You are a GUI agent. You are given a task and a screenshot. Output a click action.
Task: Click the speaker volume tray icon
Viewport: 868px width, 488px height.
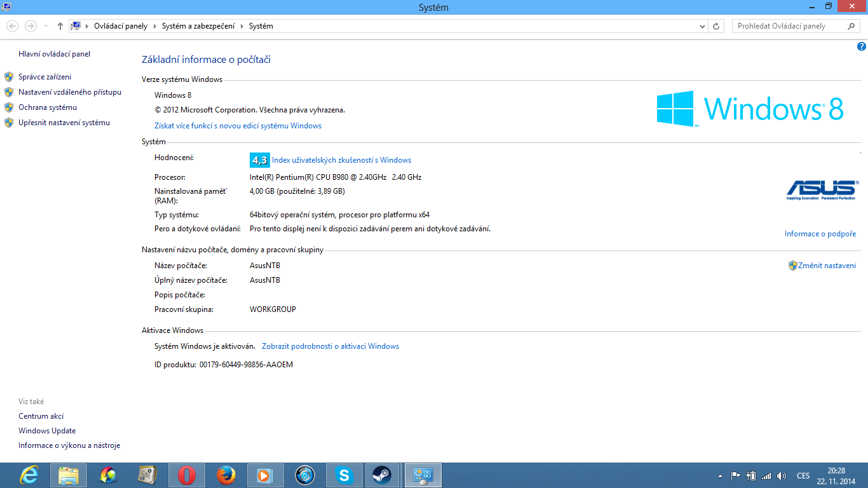pos(782,475)
